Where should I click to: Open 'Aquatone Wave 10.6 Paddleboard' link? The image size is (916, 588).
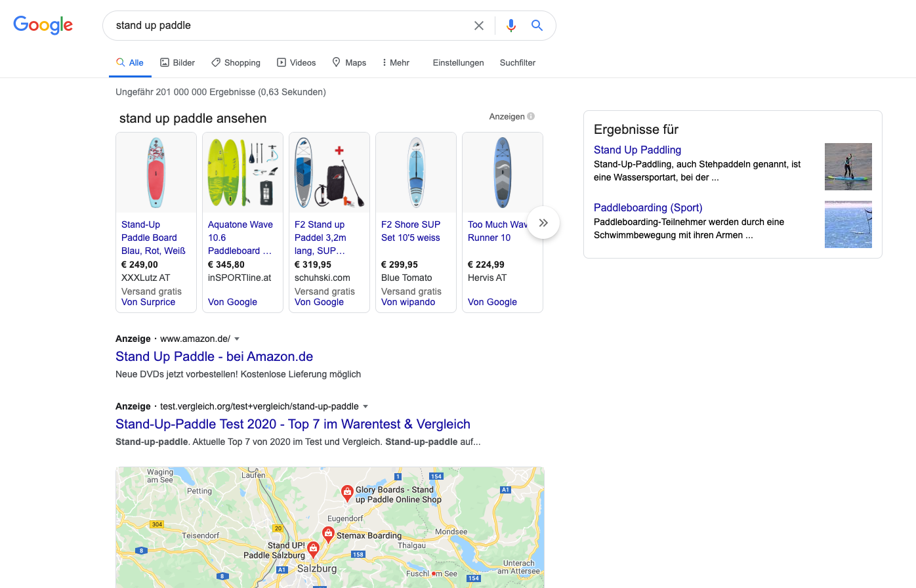(240, 238)
